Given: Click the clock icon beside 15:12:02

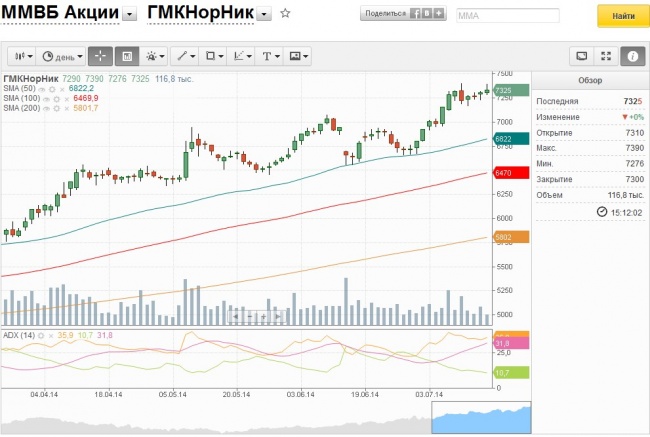Looking at the screenshot, I should coord(601,212).
